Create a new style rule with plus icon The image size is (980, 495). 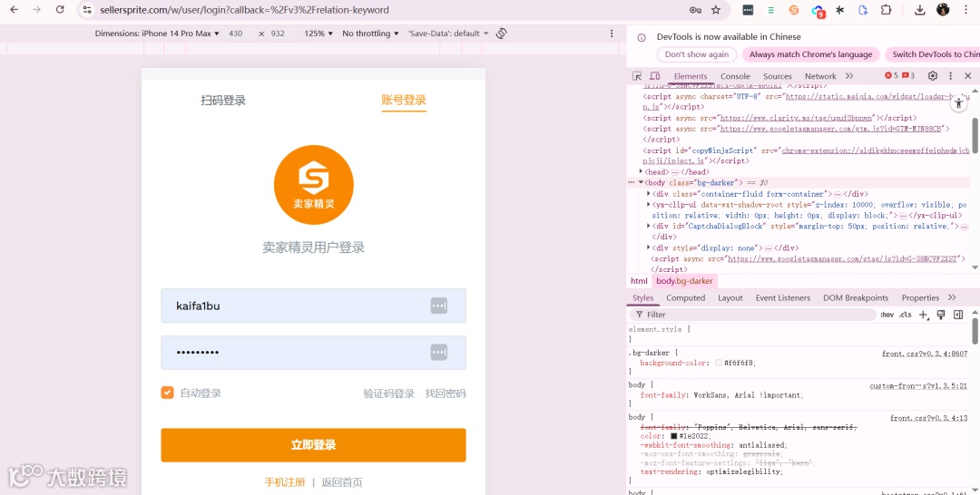(x=923, y=315)
